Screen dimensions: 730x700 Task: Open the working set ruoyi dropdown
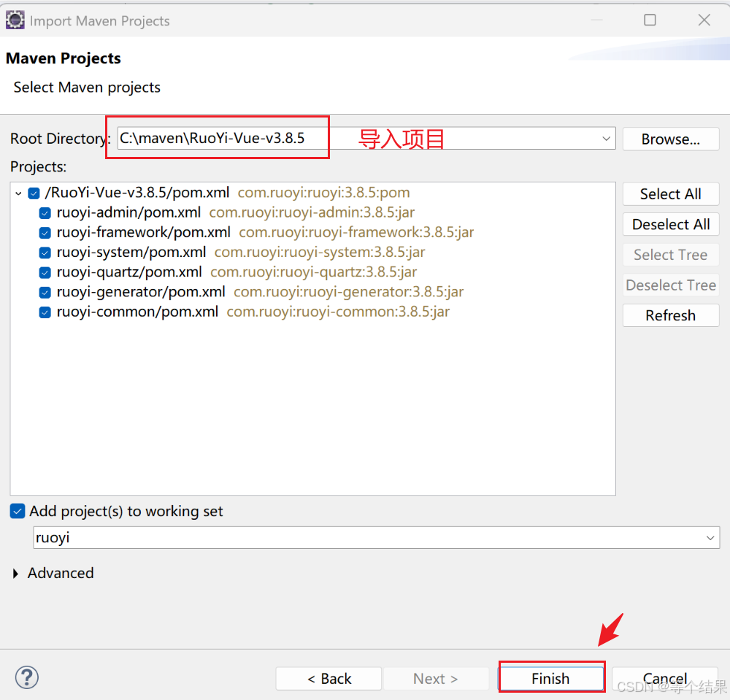click(710, 538)
